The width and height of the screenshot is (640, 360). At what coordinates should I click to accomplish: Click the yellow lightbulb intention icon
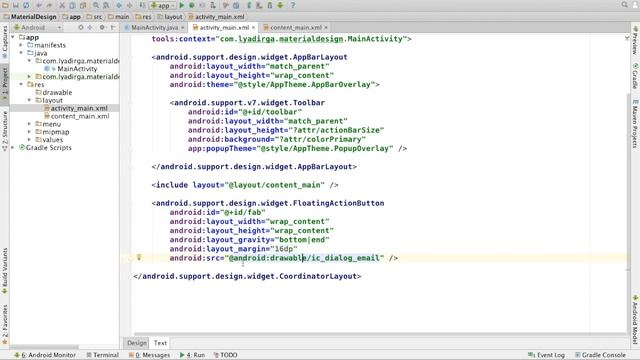tap(139, 257)
